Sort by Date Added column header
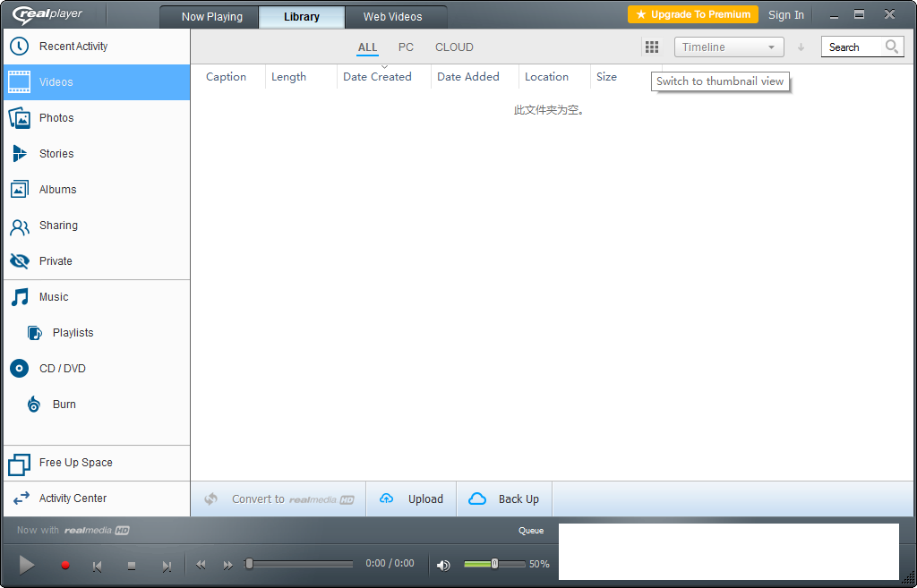Viewport: 917px width, 588px height. pos(468,77)
